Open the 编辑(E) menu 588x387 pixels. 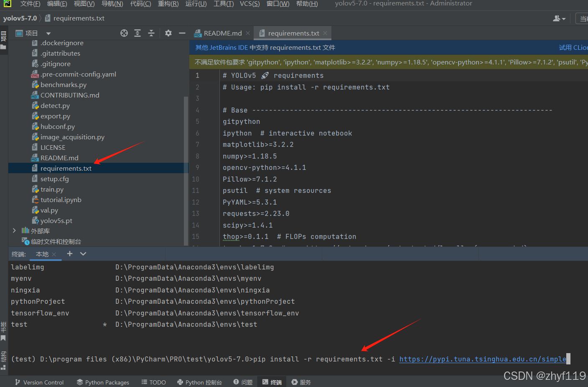tap(57, 4)
